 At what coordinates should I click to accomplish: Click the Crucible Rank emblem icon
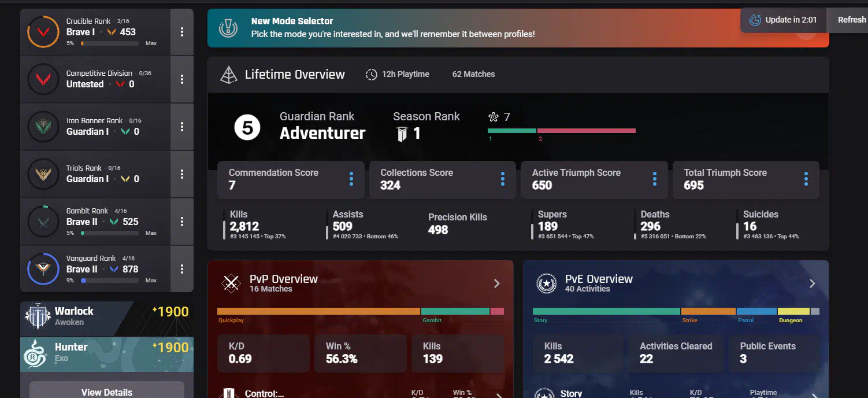pos(43,32)
